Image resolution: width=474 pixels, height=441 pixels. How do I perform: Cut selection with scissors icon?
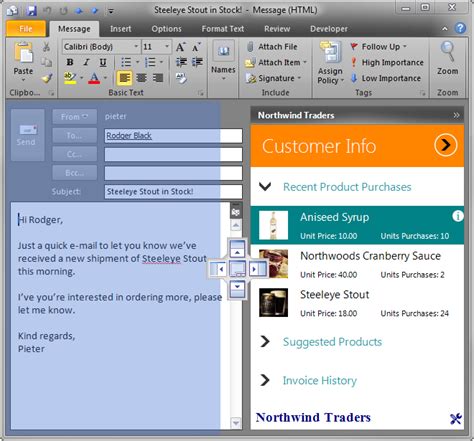pyautogui.click(x=46, y=47)
